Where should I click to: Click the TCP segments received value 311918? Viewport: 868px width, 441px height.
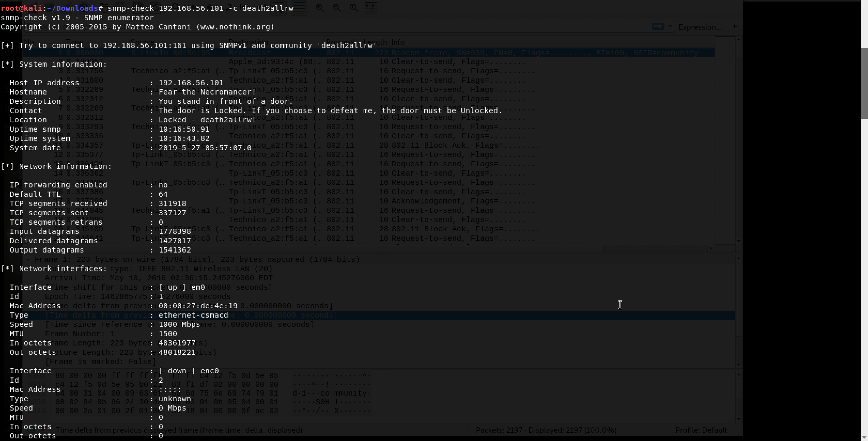click(x=172, y=203)
